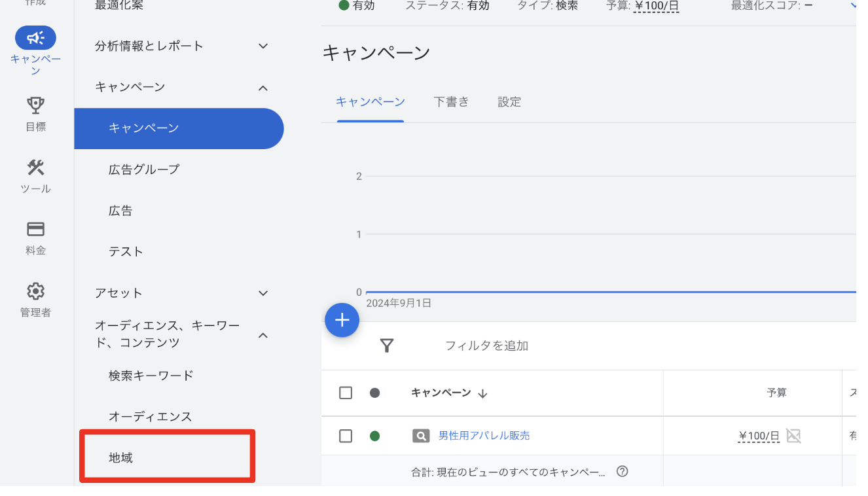Switch to 下書き tab
Image resolution: width=868 pixels, height=496 pixels.
click(x=451, y=102)
